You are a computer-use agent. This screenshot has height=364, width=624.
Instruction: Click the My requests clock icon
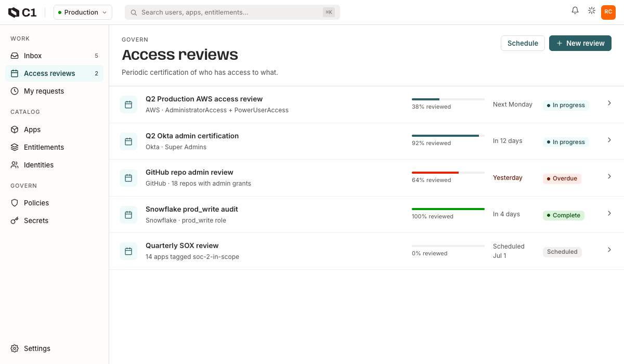pos(15,91)
